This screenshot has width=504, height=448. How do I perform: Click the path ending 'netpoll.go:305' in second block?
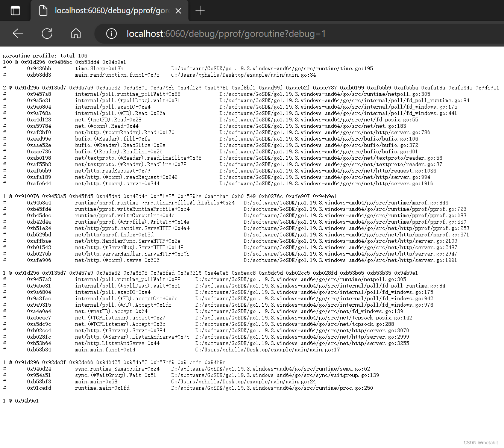[x=325, y=94]
